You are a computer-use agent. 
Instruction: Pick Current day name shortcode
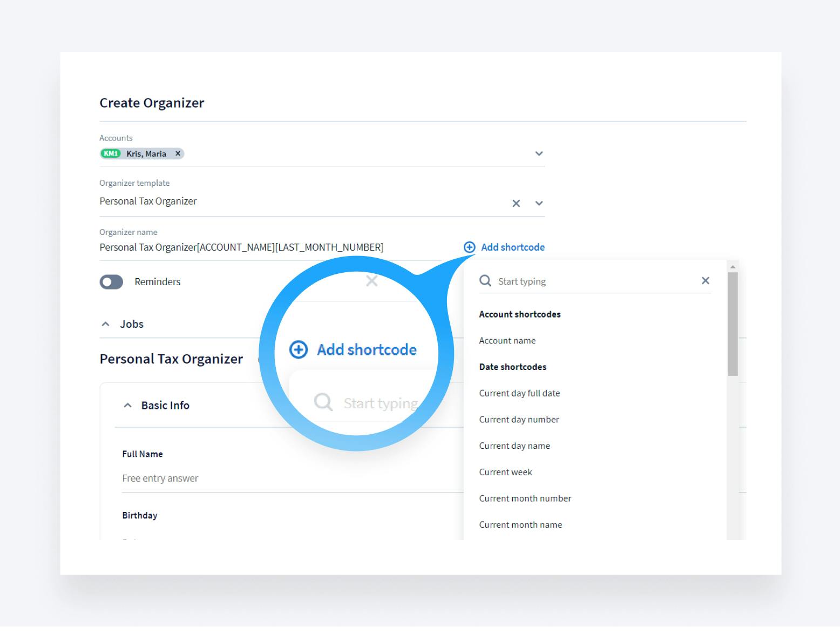514,446
